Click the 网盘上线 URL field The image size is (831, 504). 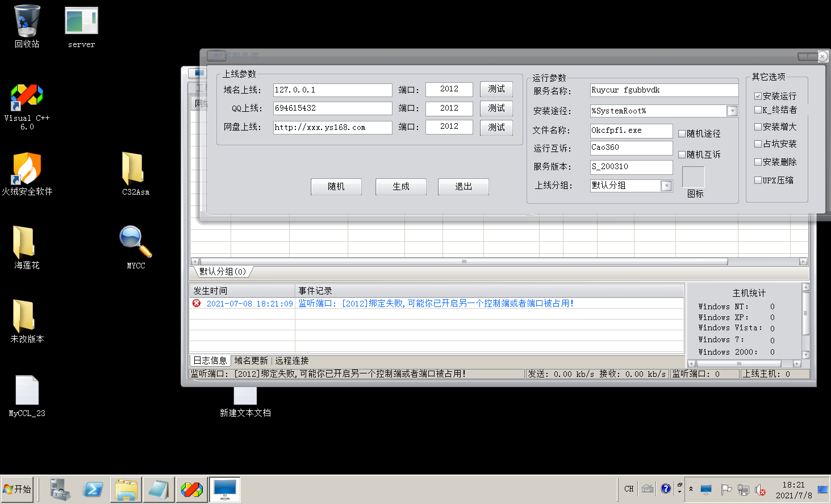pos(332,127)
